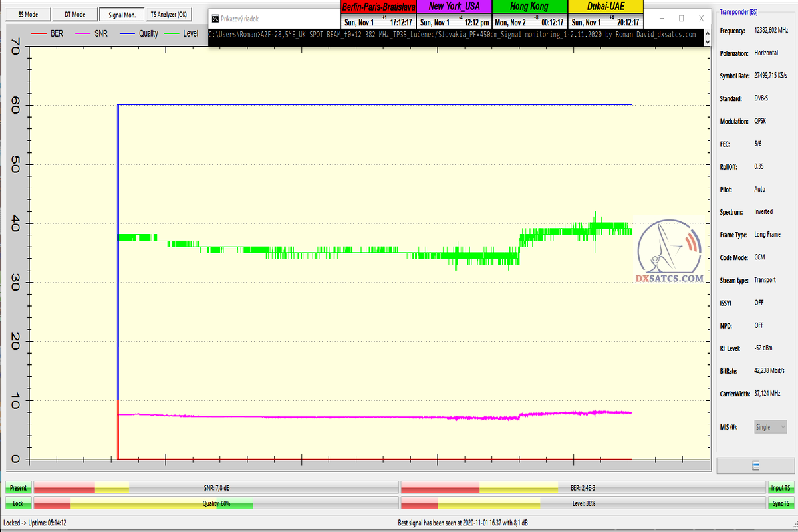Toggle the Input TS indicator
This screenshot has height=532, width=798.
(x=780, y=488)
